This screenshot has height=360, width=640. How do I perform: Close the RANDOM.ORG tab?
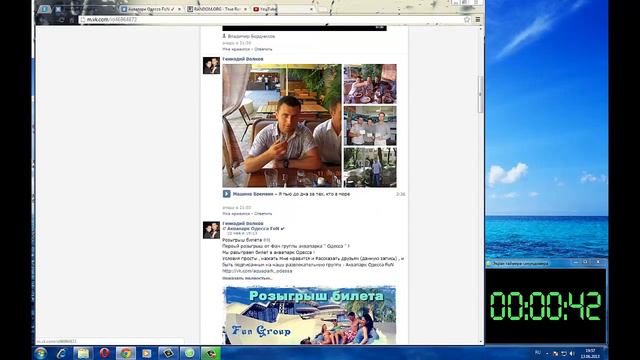tap(245, 9)
